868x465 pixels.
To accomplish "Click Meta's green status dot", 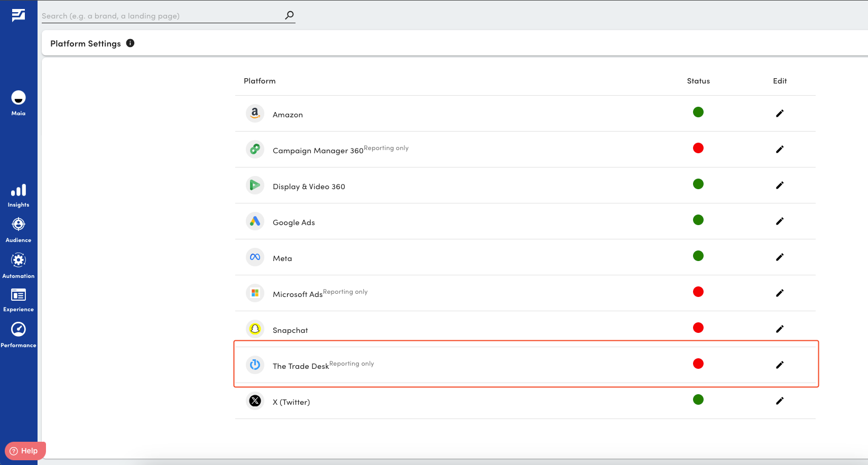I will (x=698, y=256).
